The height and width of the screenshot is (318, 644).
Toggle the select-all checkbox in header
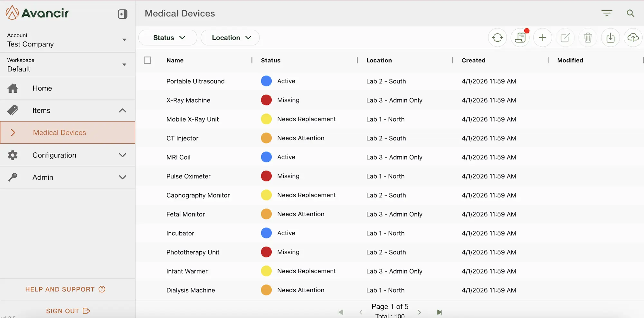point(147,60)
